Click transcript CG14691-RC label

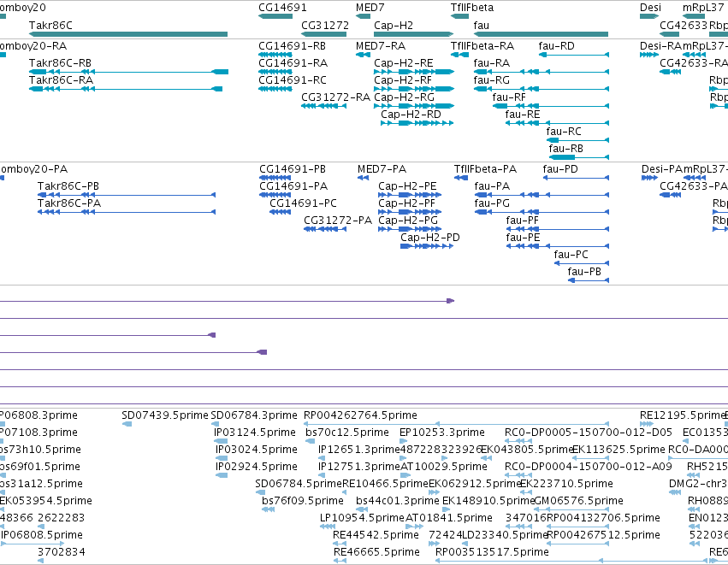click(x=293, y=79)
